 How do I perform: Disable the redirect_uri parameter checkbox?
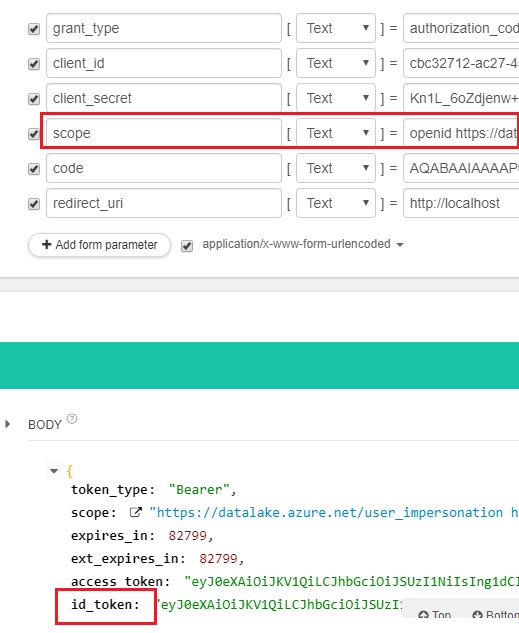[x=34, y=204]
